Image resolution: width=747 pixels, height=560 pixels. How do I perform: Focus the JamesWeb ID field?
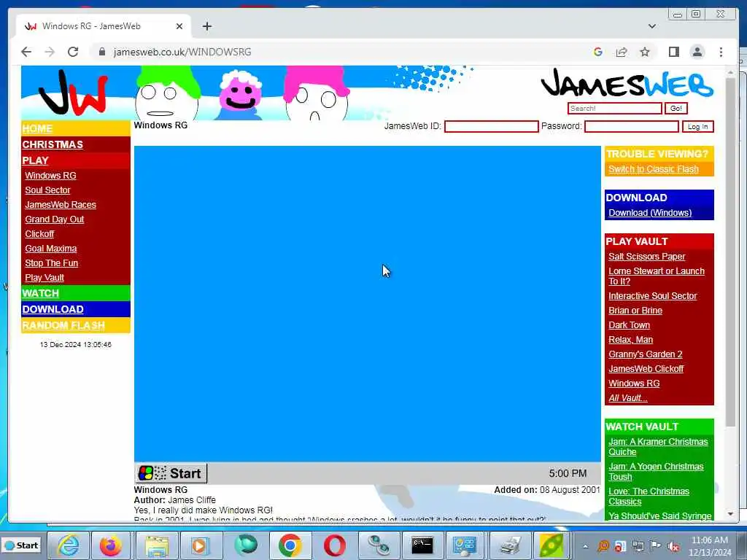click(491, 126)
